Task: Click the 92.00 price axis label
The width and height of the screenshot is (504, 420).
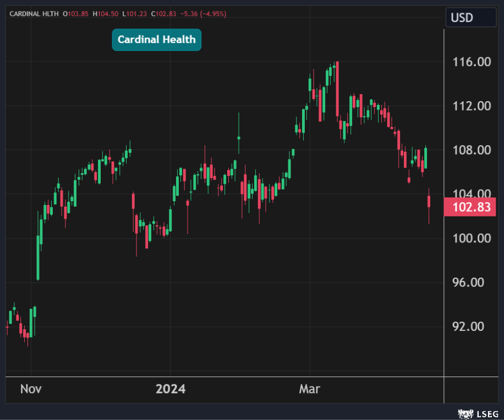Action: point(471,326)
